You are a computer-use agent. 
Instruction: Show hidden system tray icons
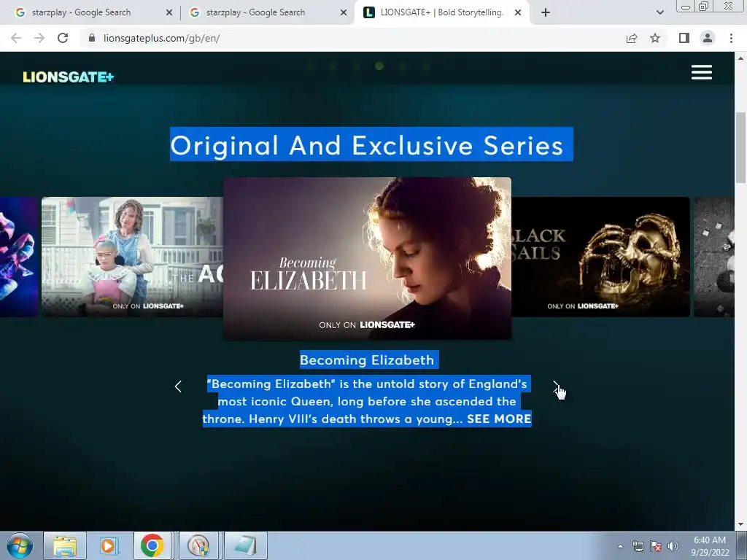tap(620, 546)
